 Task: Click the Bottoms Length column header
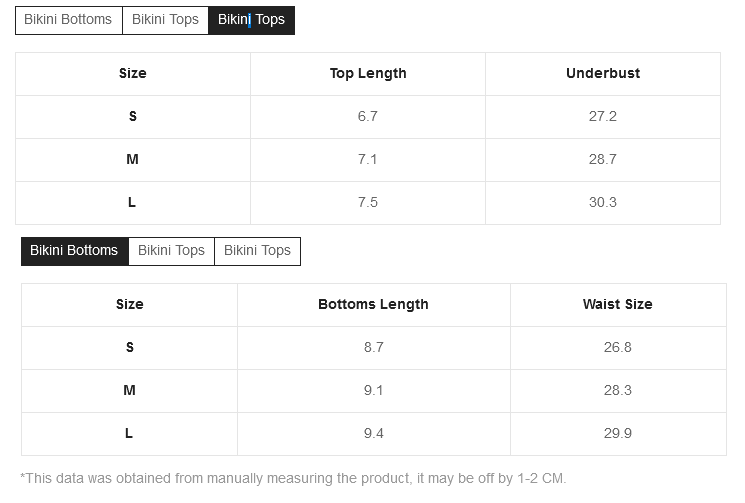point(373,304)
